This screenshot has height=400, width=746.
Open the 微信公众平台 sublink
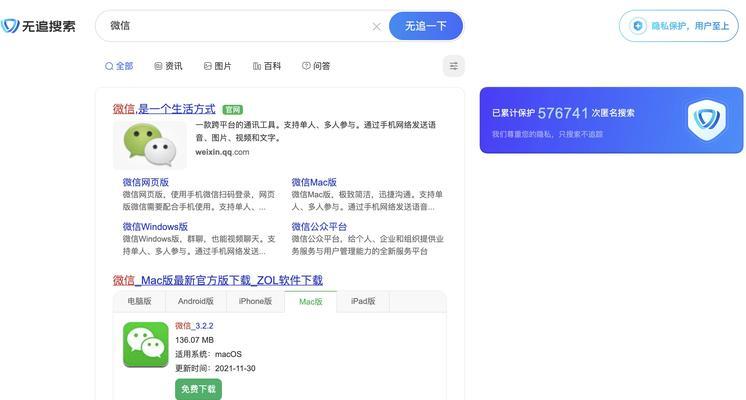319,227
